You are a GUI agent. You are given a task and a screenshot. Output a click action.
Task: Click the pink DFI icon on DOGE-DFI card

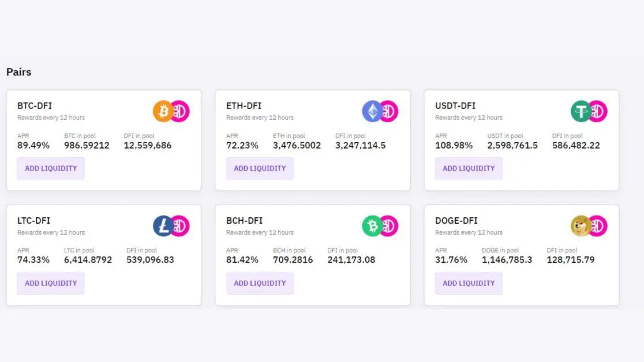598,226
